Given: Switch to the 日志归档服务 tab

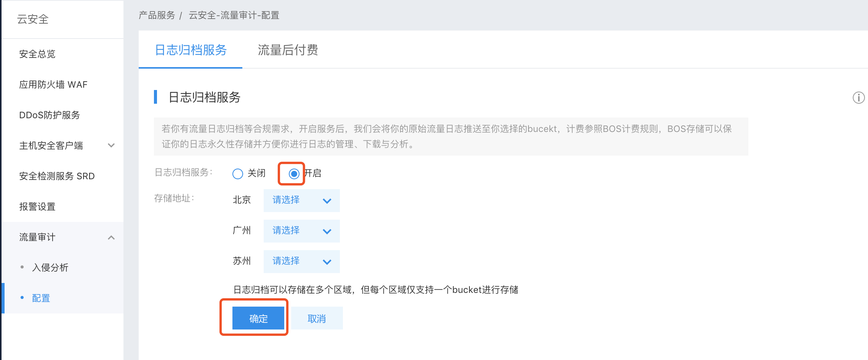Looking at the screenshot, I should (x=191, y=50).
